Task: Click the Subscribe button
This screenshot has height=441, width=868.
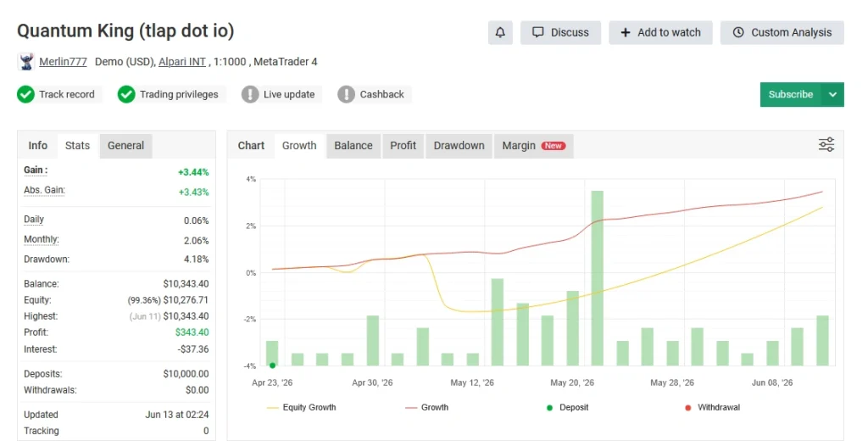Action: [791, 95]
